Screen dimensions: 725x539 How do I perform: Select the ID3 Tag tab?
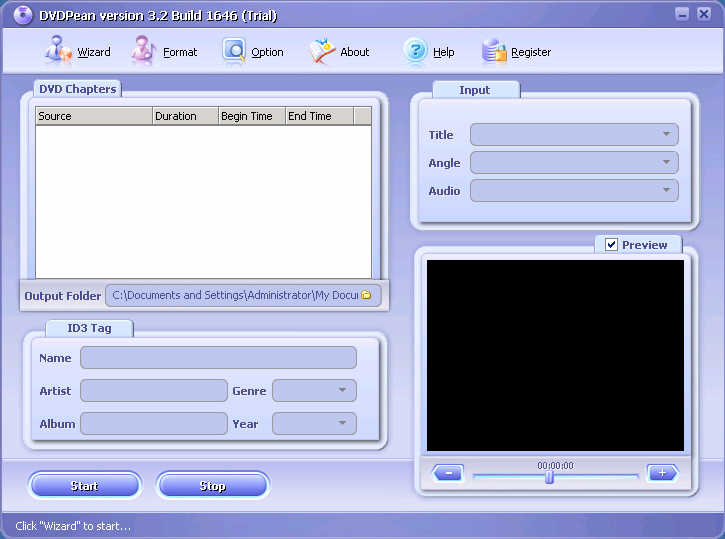click(x=90, y=328)
